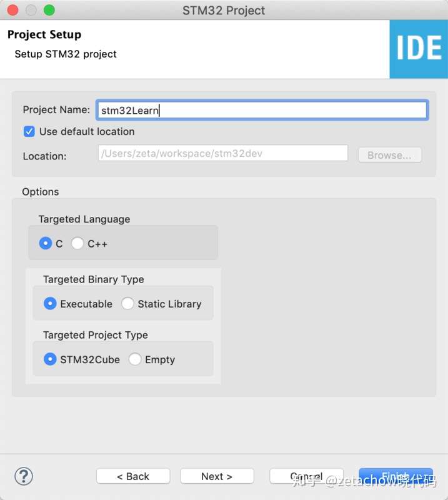This screenshot has height=500, width=448.
Task: Open help via the question mark icon
Action: 24,476
